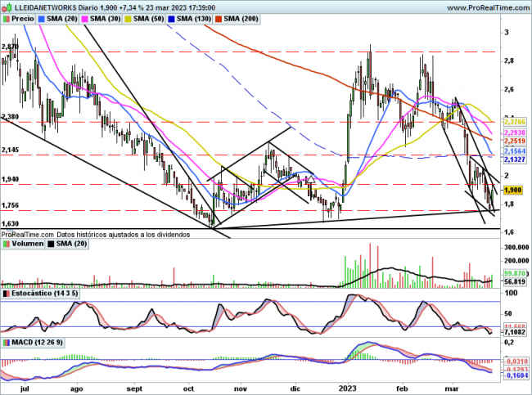Click the SMA (20) legend in the price panel
The width and height of the screenshot is (532, 395).
coord(58,19)
